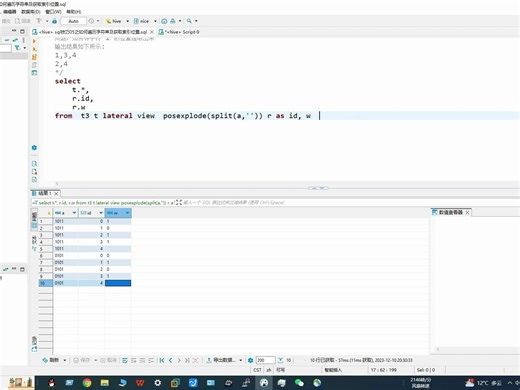Image resolution: width=520 pixels, height=390 pixels.
Task: Edit the fetch size 200 field
Action: point(265,360)
